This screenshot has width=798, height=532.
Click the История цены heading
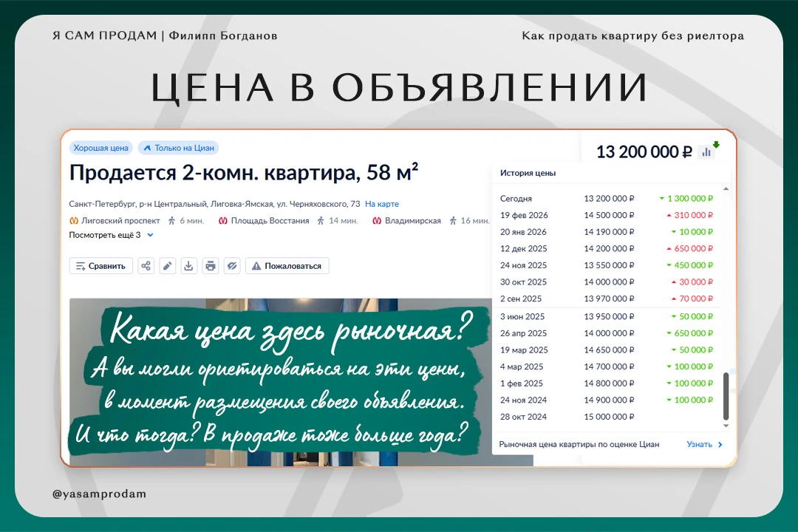pos(528,173)
